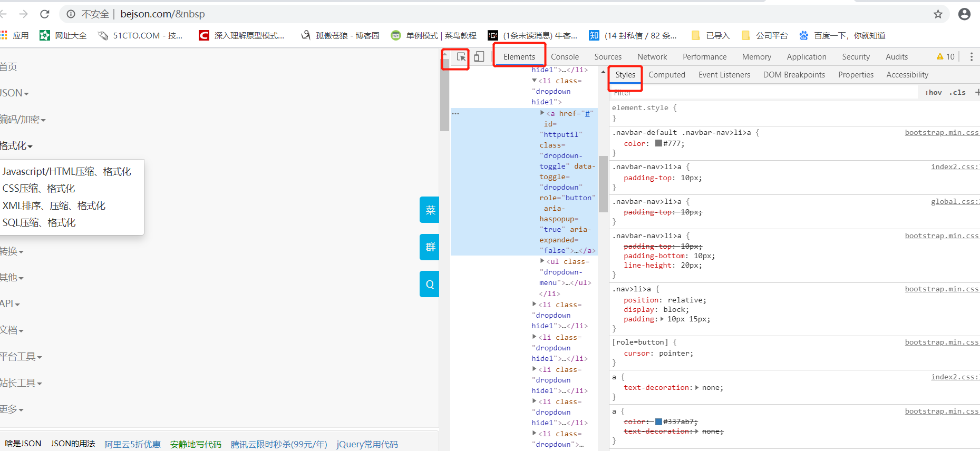Open the 网址大全 bookmark

coord(63,35)
